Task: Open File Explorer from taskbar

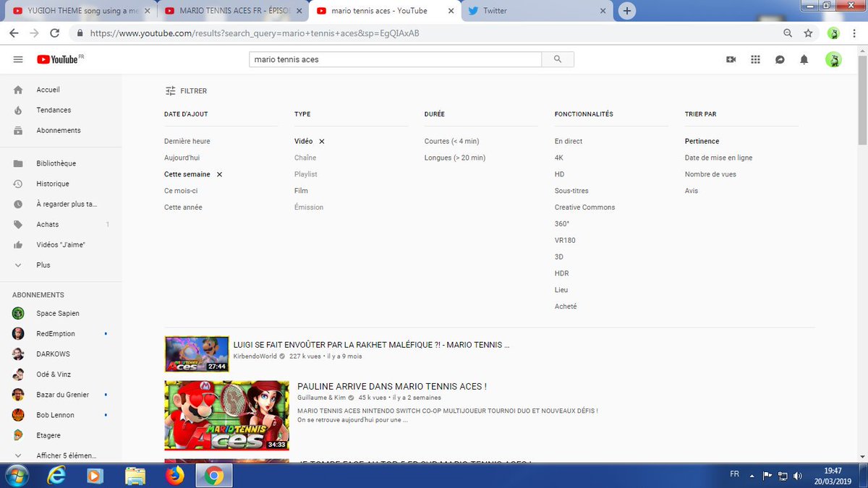Action: [135, 476]
